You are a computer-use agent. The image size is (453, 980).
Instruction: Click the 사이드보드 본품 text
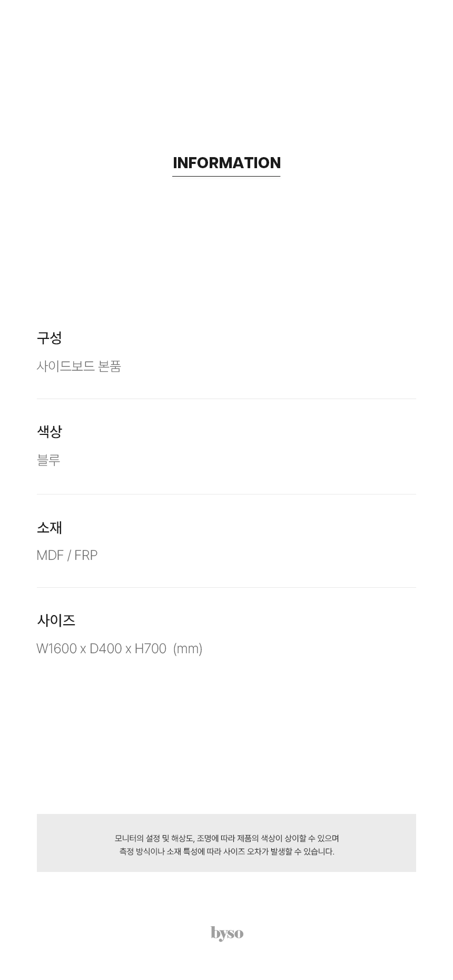[x=79, y=366]
